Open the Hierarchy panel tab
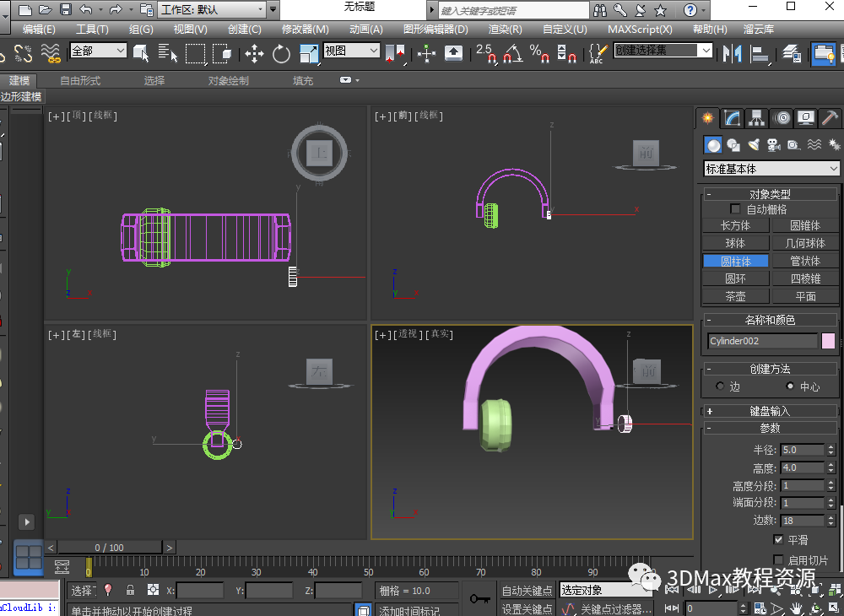844x616 pixels. pyautogui.click(x=757, y=118)
